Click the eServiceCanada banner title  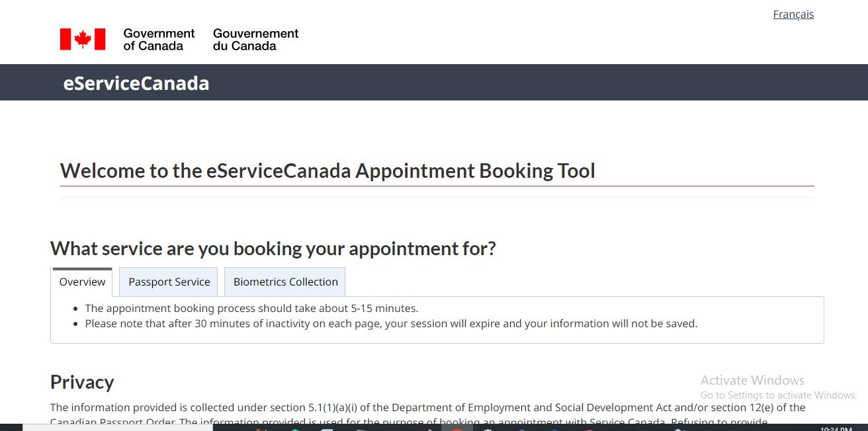click(136, 83)
